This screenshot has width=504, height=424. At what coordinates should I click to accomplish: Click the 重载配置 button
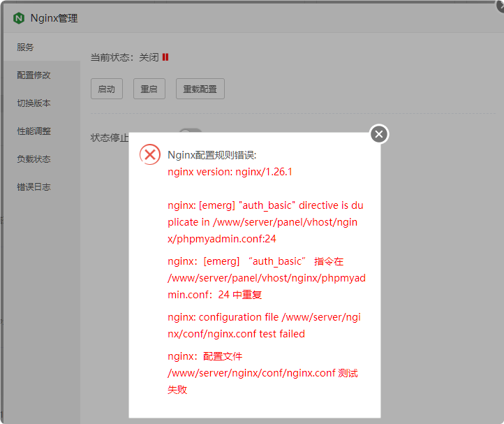(x=200, y=89)
